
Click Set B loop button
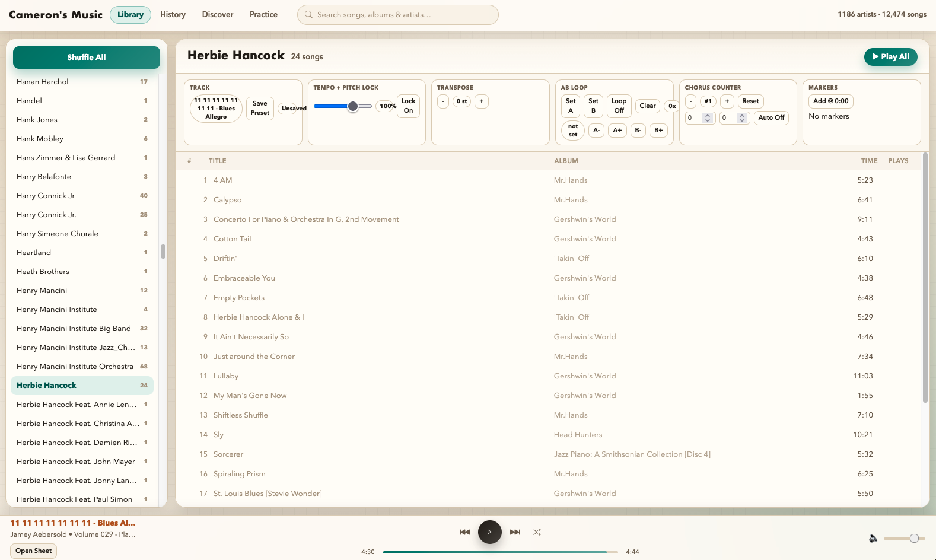593,106
